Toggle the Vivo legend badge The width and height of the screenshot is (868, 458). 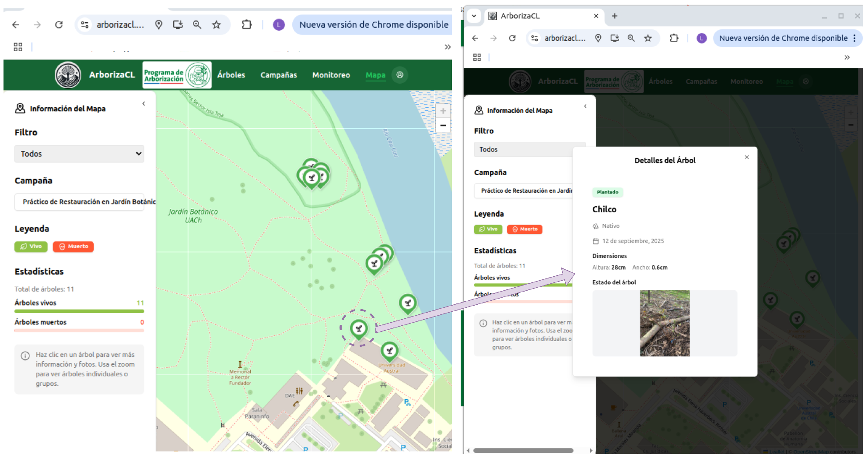31,247
